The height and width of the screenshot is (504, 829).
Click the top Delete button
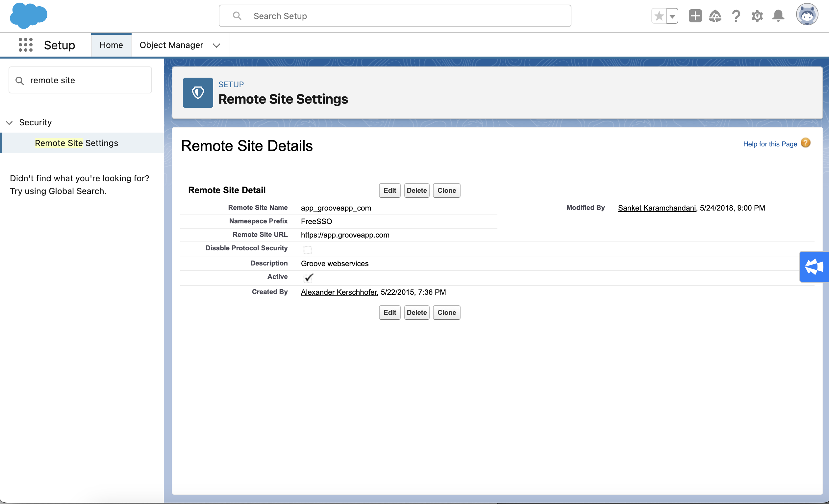[416, 190]
